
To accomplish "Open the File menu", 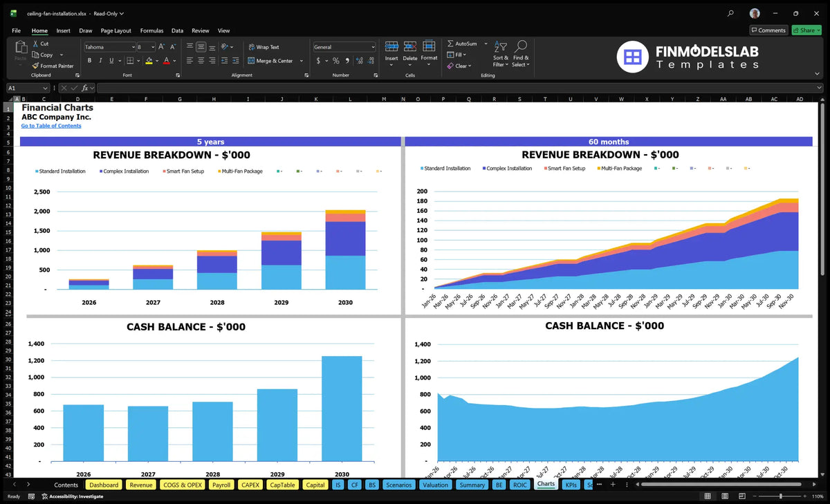I will 16,30.
